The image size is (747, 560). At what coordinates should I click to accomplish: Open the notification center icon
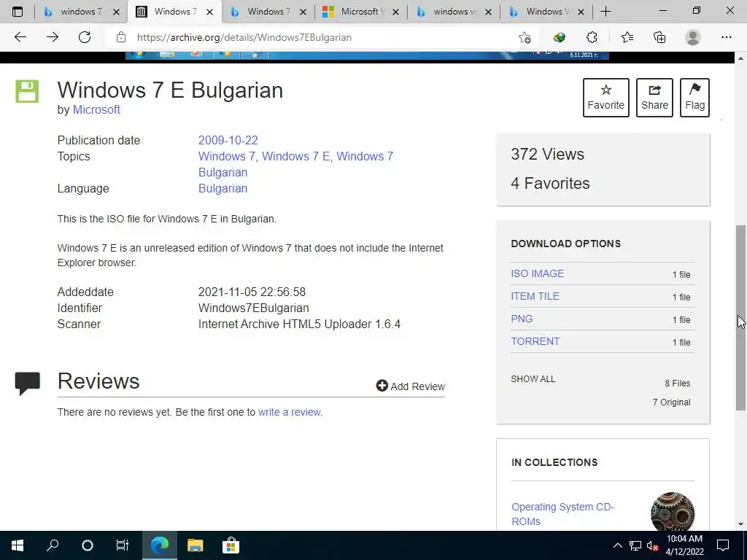(723, 545)
